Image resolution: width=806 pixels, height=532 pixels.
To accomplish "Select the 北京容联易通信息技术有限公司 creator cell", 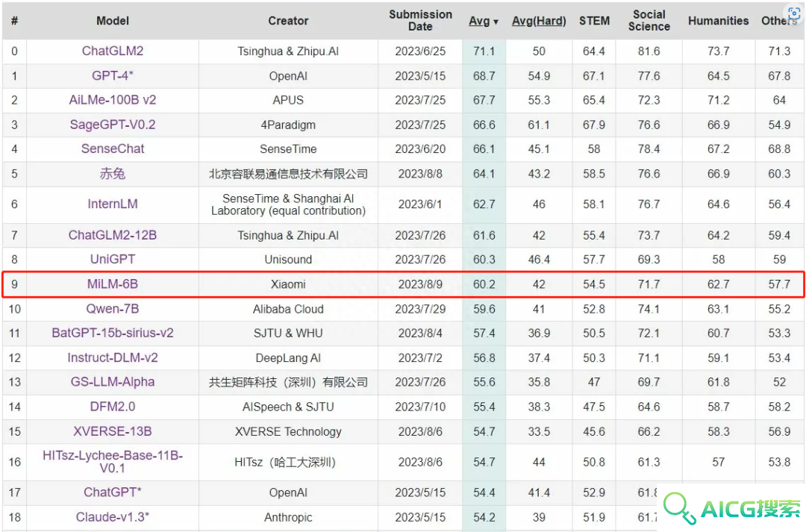I will [288, 174].
